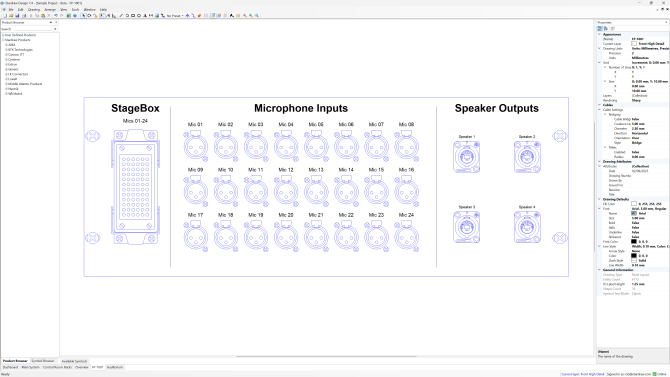This screenshot has height=377, width=670.
Task: Select the arrow pointer selection tool
Action: coord(83,15)
